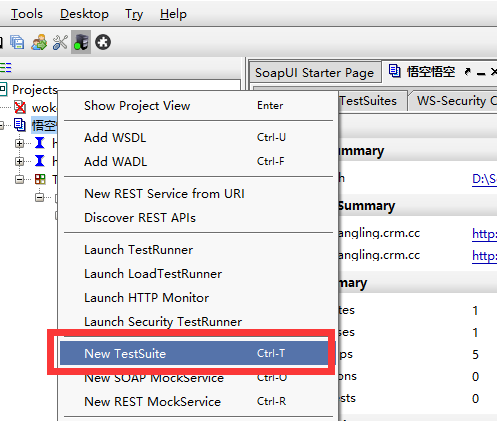The image size is (497, 421).
Task: Open the Help menu
Action: click(x=173, y=14)
